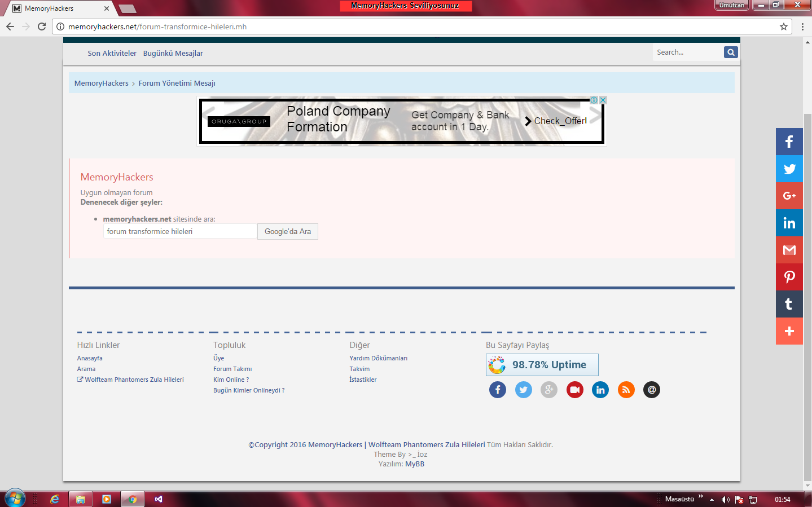This screenshot has height=507, width=812.
Task: Go back to previous page
Action: click(10, 27)
